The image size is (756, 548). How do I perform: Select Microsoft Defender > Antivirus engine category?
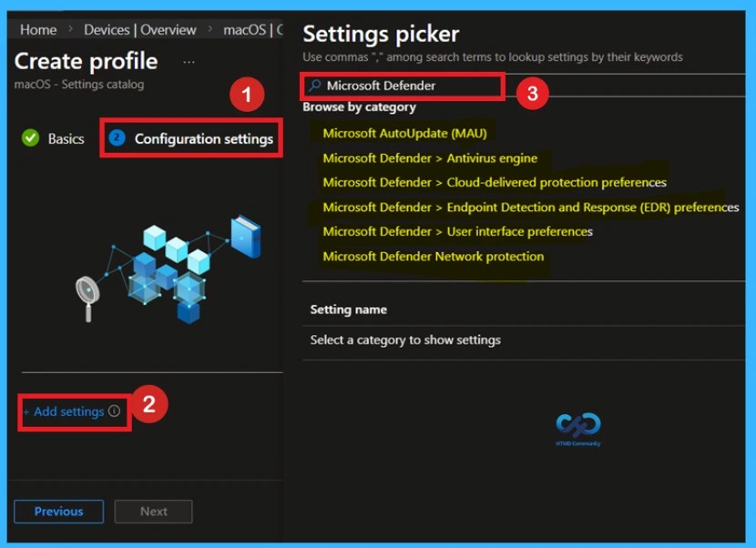click(x=428, y=157)
